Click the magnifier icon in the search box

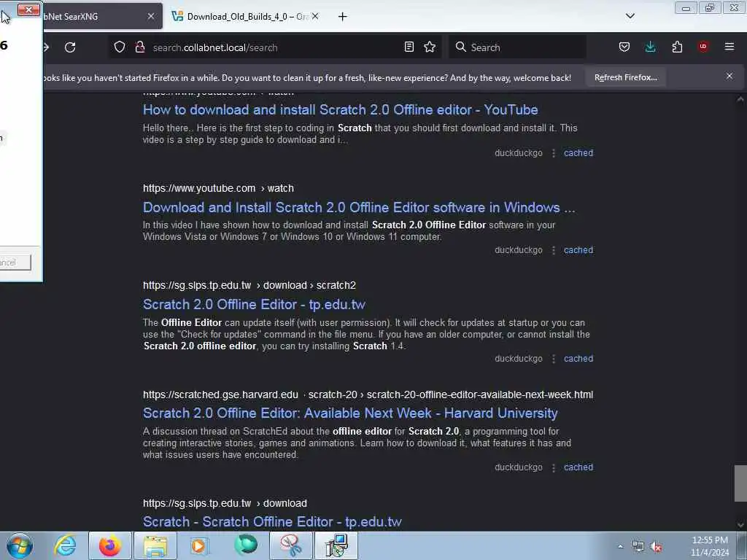pyautogui.click(x=461, y=47)
